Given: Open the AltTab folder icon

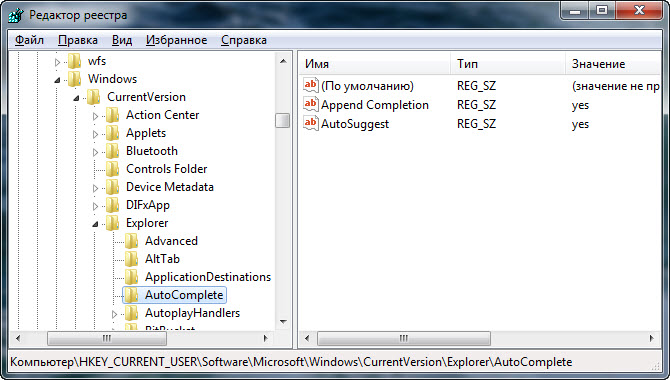Looking at the screenshot, I should point(131,259).
